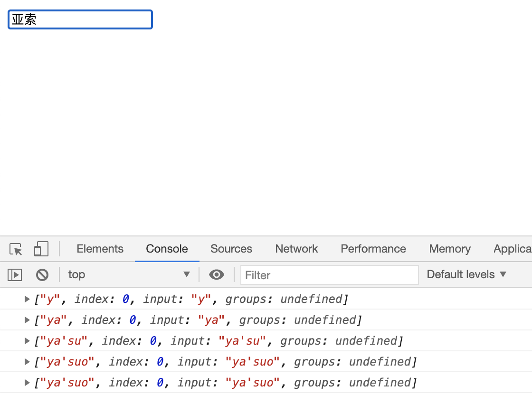532x395 pixels.
Task: Open the Memory tab
Action: coord(450,249)
